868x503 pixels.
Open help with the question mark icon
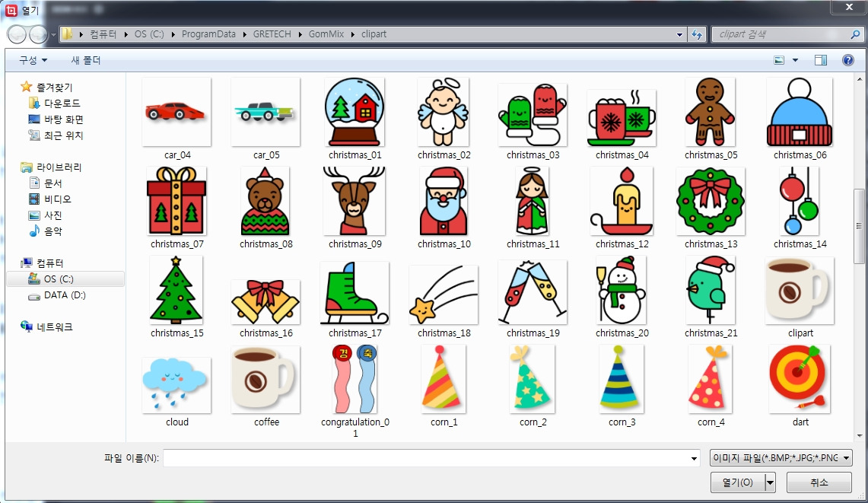coord(847,60)
